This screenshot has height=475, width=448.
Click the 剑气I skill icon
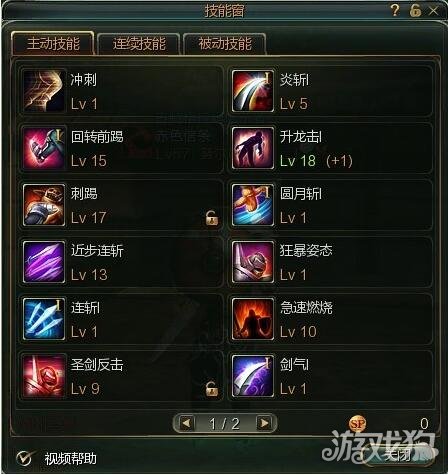point(253,376)
